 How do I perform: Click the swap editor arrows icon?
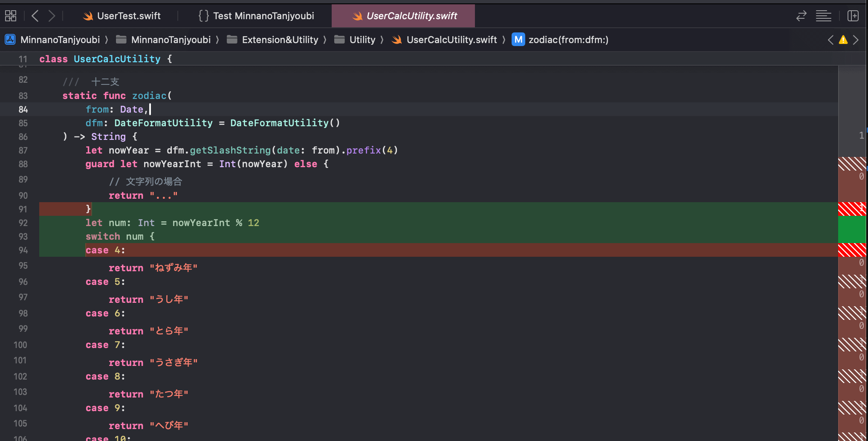(x=801, y=16)
